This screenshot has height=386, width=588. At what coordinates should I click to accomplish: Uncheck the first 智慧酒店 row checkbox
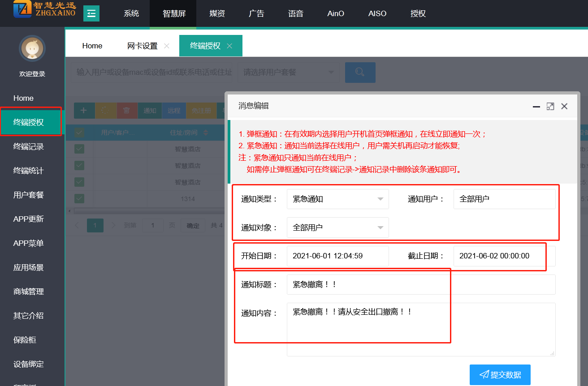pyautogui.click(x=79, y=149)
